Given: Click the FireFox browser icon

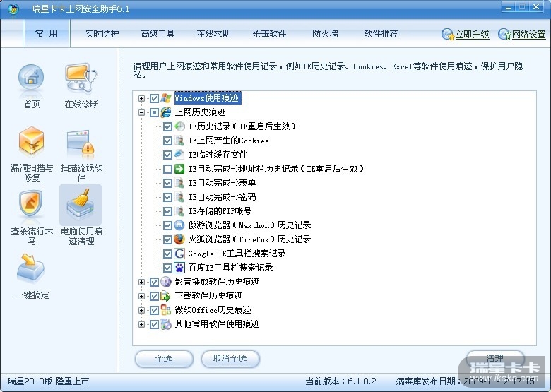Looking at the screenshot, I should (179, 239).
